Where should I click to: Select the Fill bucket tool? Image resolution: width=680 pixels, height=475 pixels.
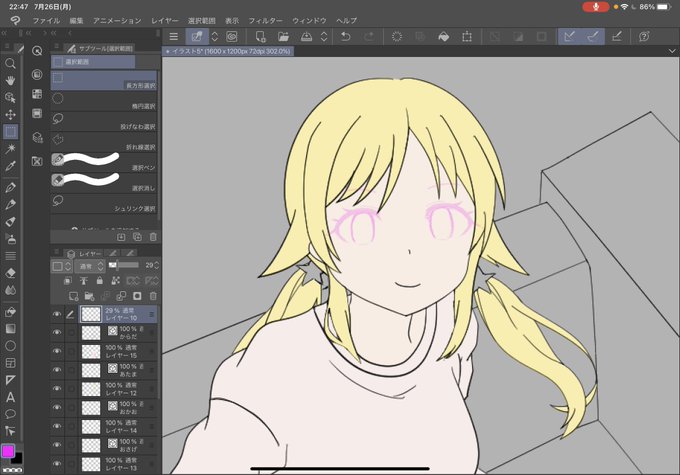(10, 312)
